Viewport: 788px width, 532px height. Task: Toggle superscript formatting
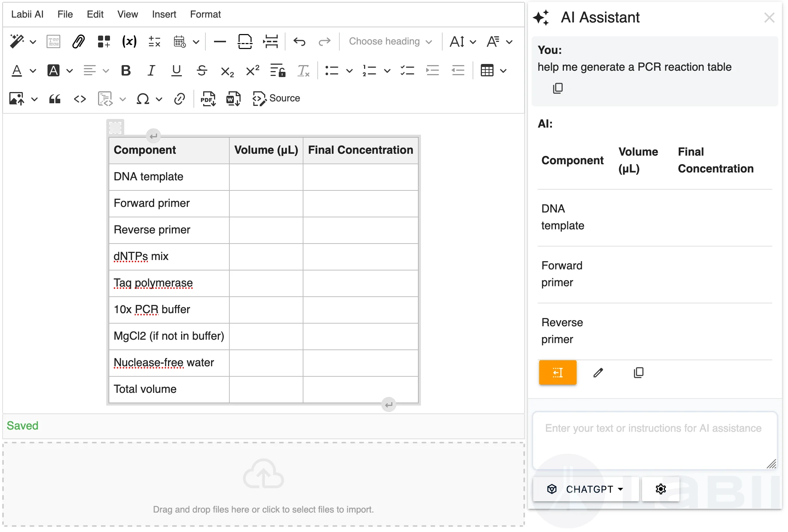coord(253,70)
